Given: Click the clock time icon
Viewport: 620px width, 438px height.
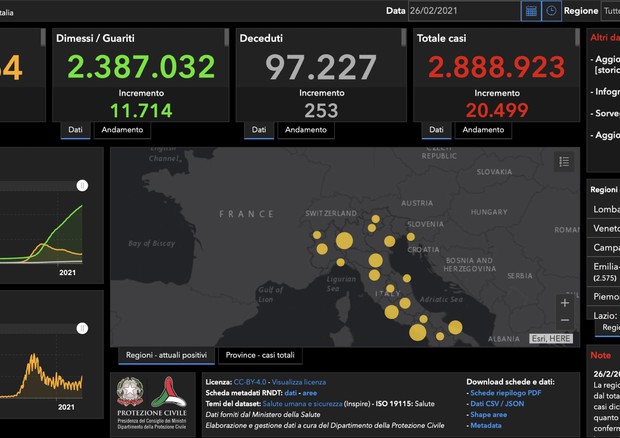Looking at the screenshot, I should 551,11.
